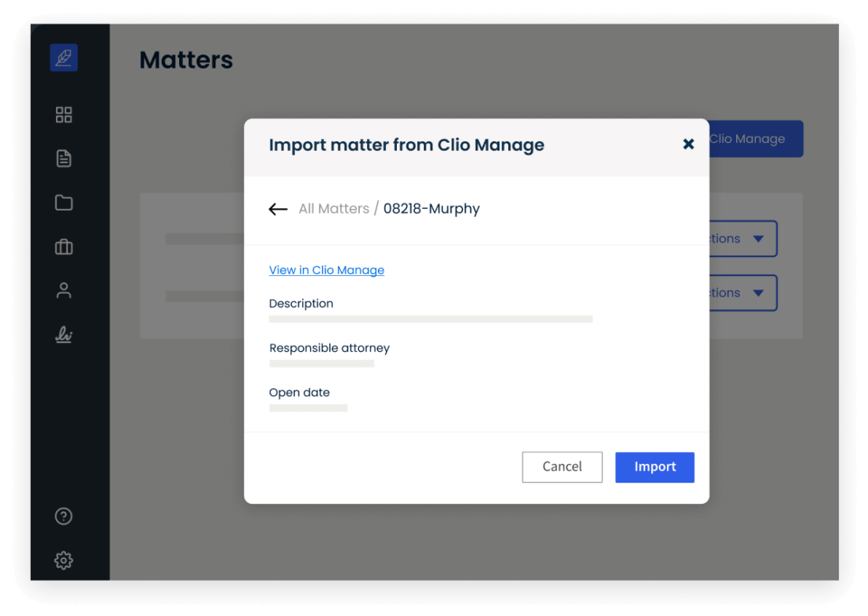Open the contacts person icon
The height and width of the screenshot is (616, 868).
63,289
